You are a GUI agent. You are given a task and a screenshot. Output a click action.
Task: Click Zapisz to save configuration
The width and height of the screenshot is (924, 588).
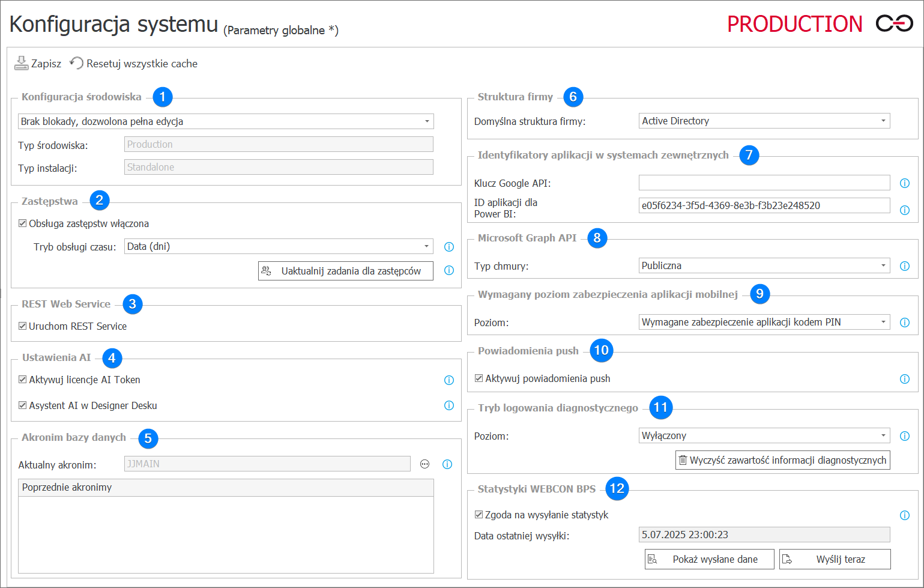[x=38, y=64]
